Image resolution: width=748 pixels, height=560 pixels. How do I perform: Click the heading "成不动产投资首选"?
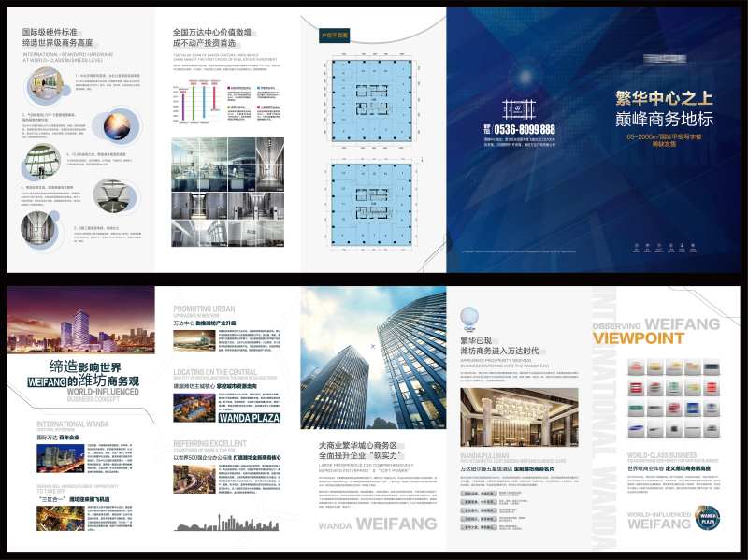(x=204, y=43)
